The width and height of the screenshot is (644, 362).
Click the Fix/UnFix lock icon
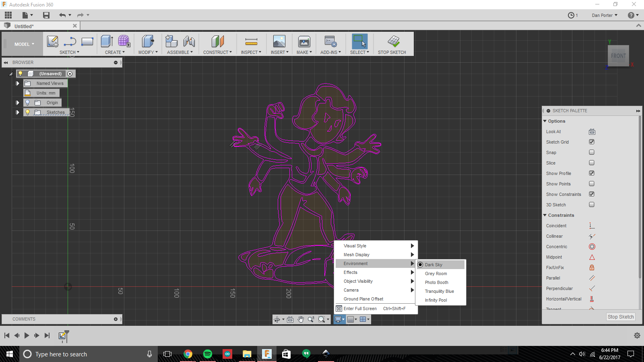(592, 267)
